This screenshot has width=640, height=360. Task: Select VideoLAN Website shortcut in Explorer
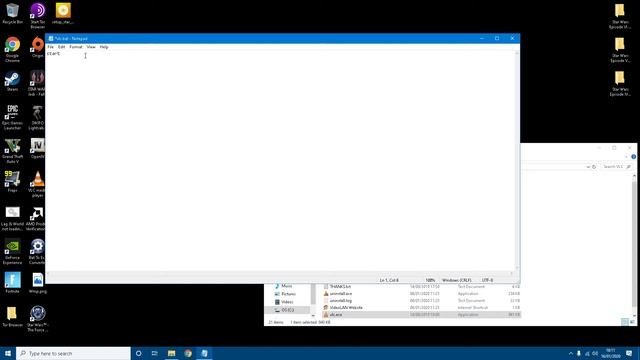click(x=422, y=307)
